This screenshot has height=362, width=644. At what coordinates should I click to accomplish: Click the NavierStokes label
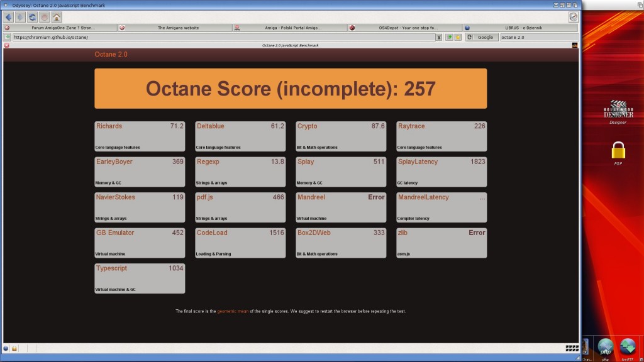pos(116,197)
